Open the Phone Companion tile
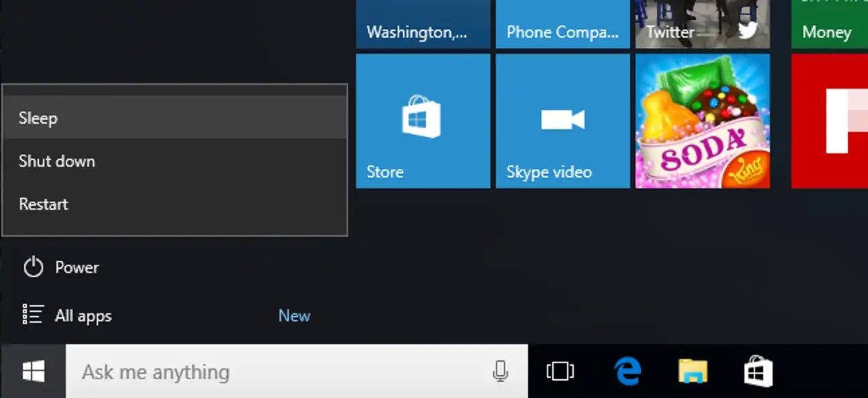This screenshot has width=868, height=398. [x=562, y=25]
